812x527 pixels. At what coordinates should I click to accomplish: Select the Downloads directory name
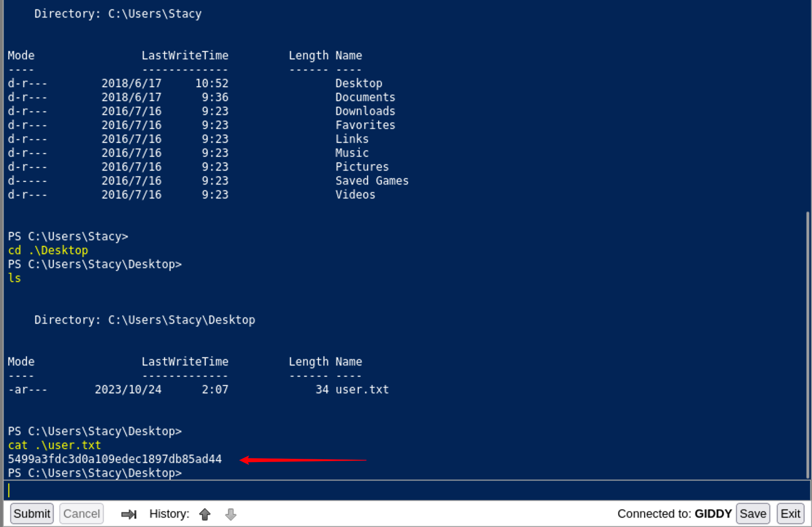(x=365, y=111)
